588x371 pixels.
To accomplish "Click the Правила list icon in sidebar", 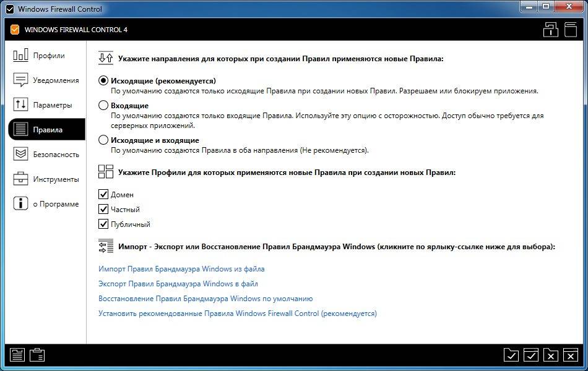I will (x=20, y=129).
